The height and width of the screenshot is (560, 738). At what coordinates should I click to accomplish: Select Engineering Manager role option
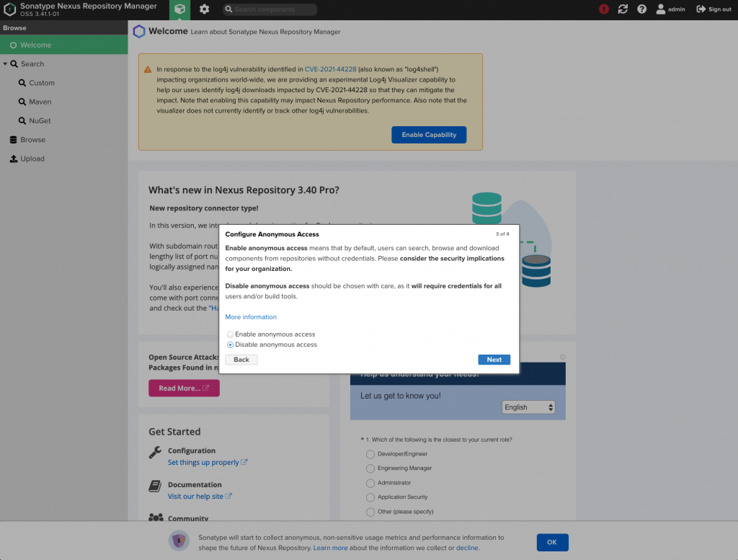tap(370, 468)
